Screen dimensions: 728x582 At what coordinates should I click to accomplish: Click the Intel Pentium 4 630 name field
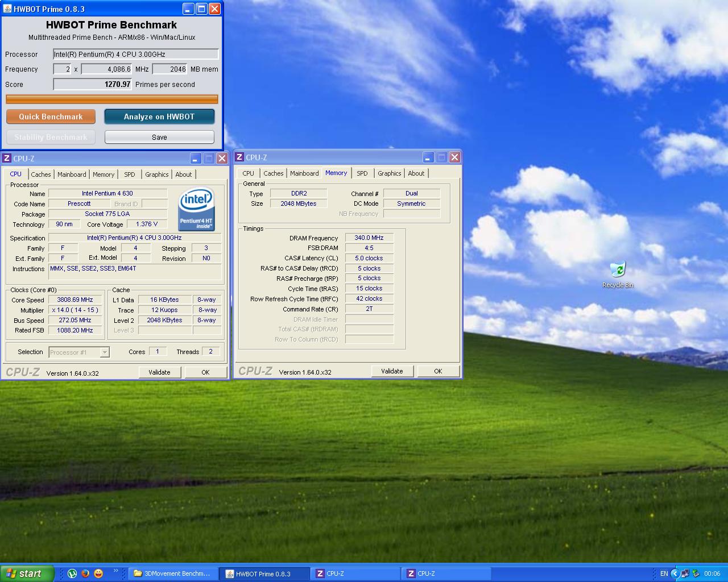[107, 193]
